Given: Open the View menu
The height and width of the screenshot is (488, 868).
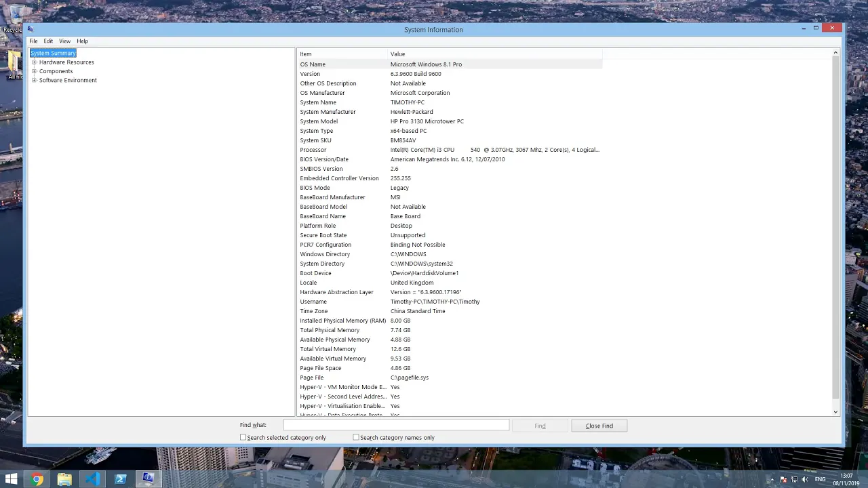Looking at the screenshot, I should tap(64, 41).
